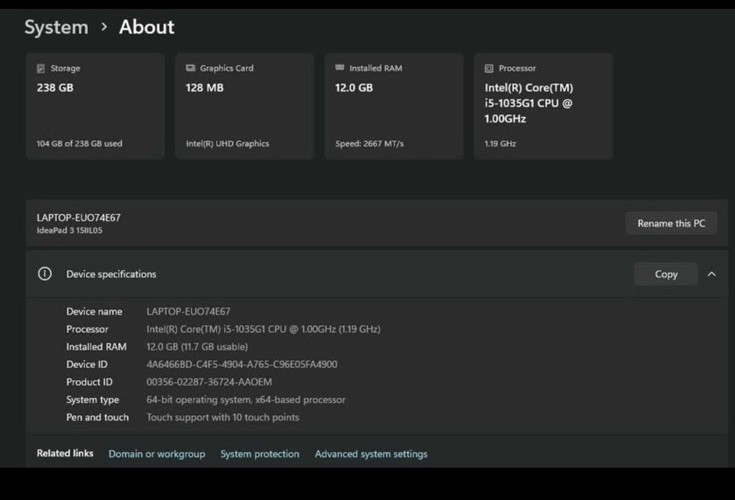Screen dimensions: 735x500
Task: Click the Graphics Card icon
Action: pyautogui.click(x=190, y=68)
